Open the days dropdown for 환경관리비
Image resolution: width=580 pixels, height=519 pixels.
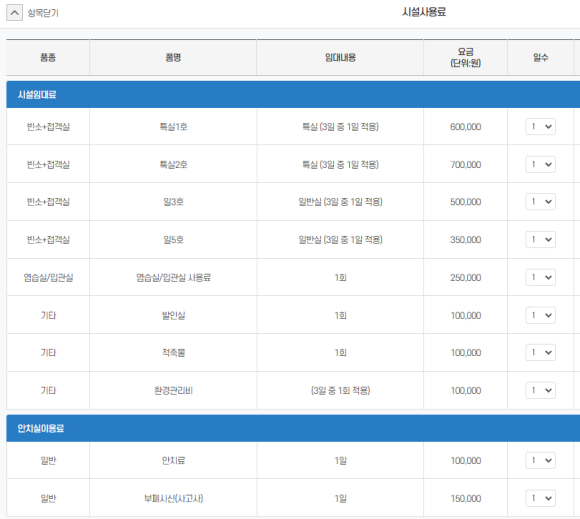click(540, 390)
